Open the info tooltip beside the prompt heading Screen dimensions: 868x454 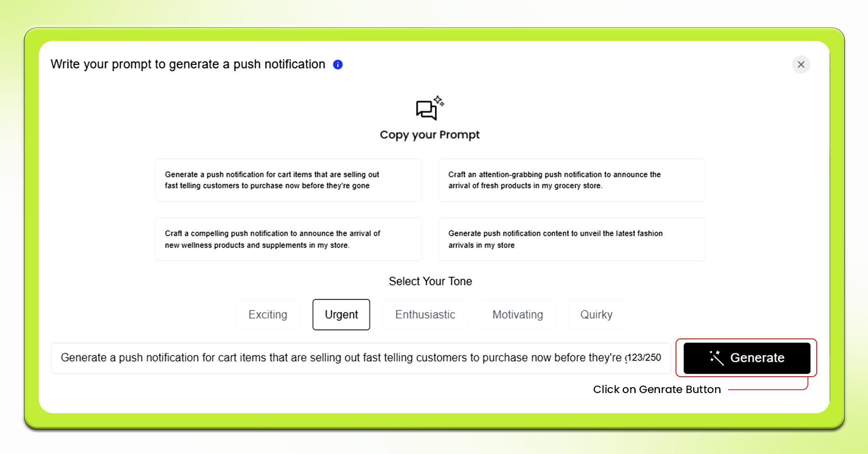(x=337, y=64)
